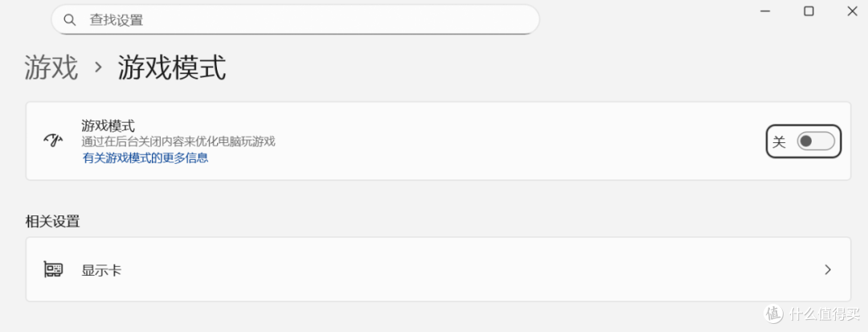Click the 值 watermark logo circle

pyautogui.click(x=774, y=314)
